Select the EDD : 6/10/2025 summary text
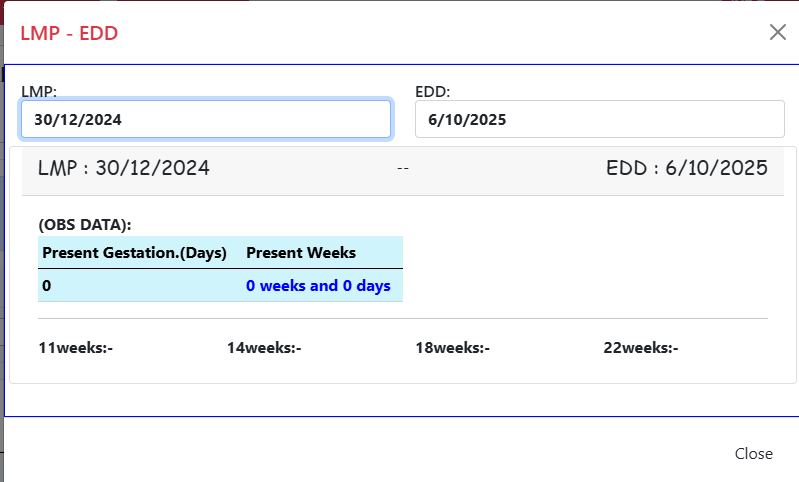 tap(687, 168)
